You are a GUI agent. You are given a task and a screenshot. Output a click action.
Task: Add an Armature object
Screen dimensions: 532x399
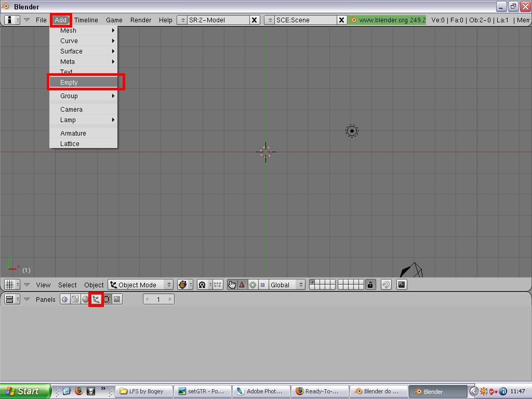pyautogui.click(x=84, y=134)
